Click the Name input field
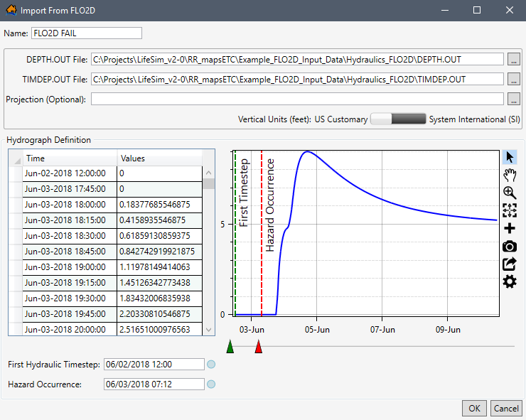 tap(87, 33)
